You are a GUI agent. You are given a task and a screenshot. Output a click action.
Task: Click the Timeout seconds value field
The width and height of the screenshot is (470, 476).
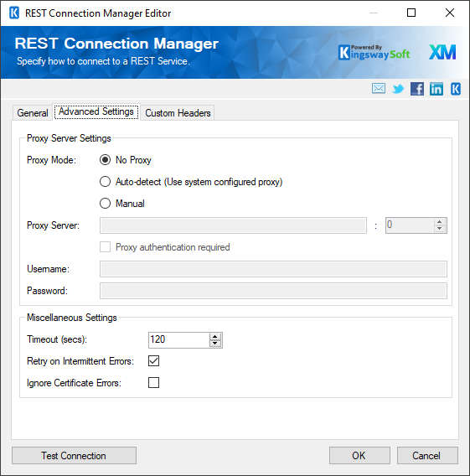click(179, 340)
